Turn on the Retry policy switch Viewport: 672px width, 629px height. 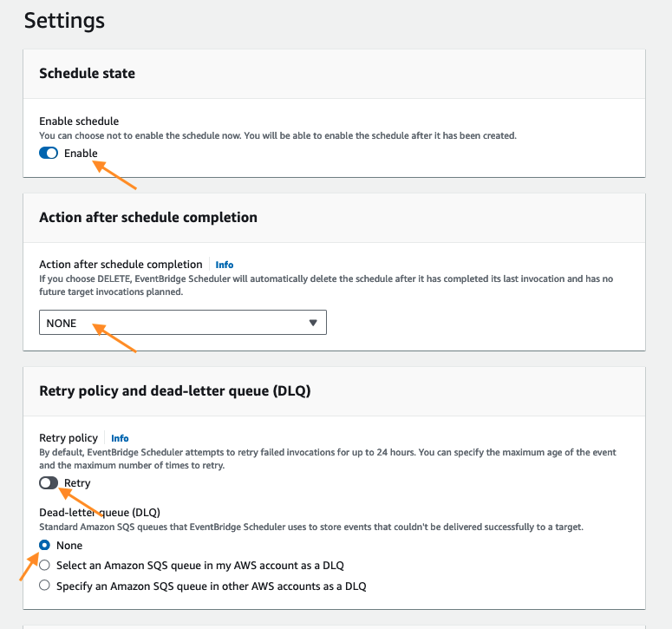(49, 483)
